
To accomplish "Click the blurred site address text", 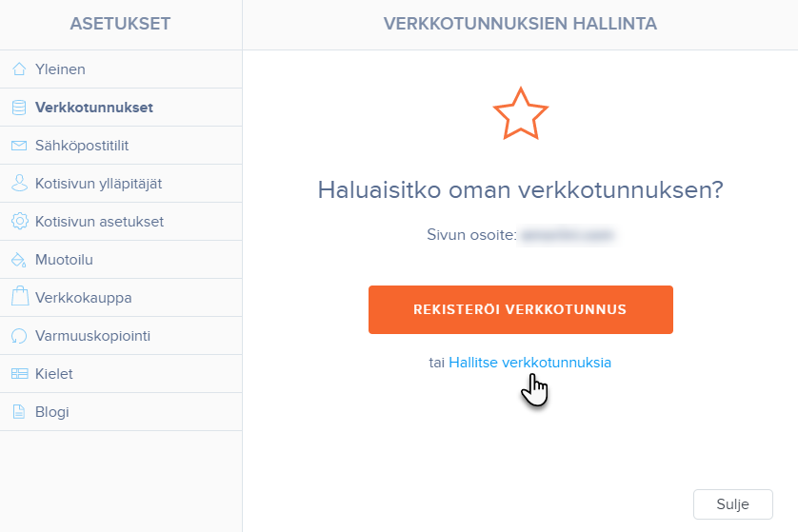I will coord(566,233).
